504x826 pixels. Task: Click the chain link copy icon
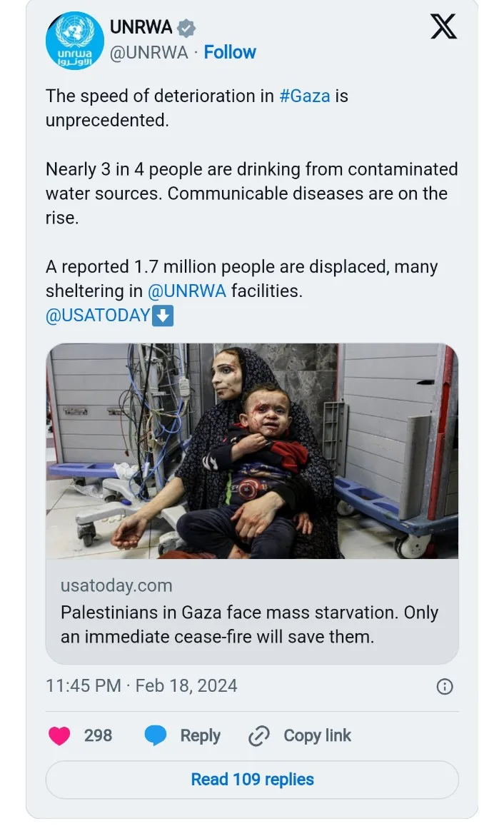tap(258, 736)
